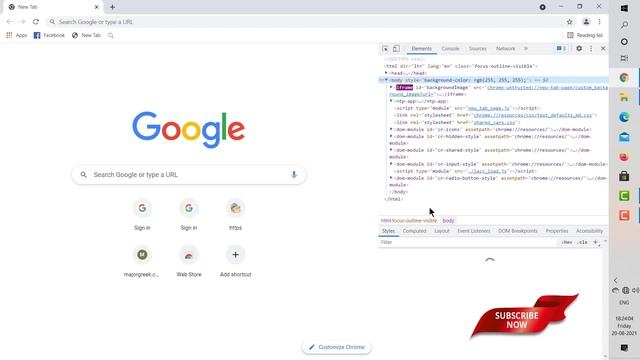Image resolution: width=640 pixels, height=360 pixels.
Task: Expand the cr-shared-style dom-module node
Action: point(391,150)
